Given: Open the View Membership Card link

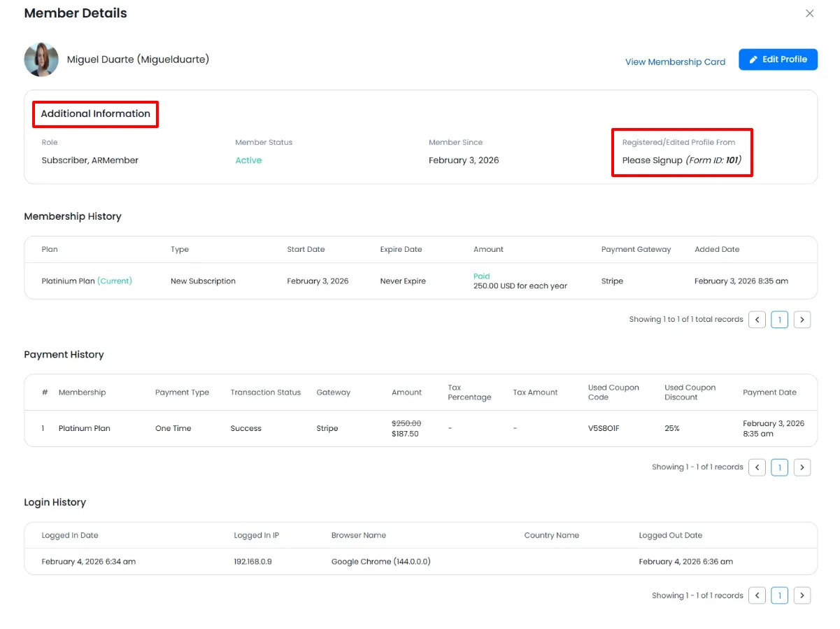Looking at the screenshot, I should point(675,62).
